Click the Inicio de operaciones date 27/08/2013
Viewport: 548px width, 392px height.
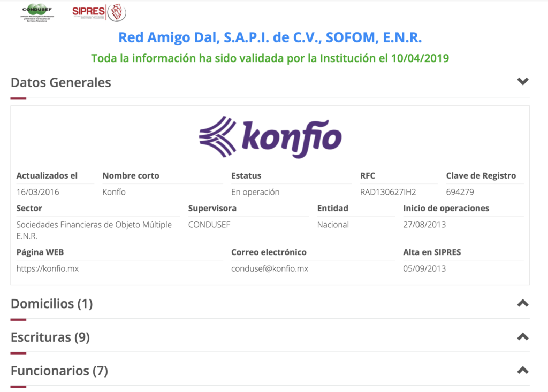(x=424, y=225)
